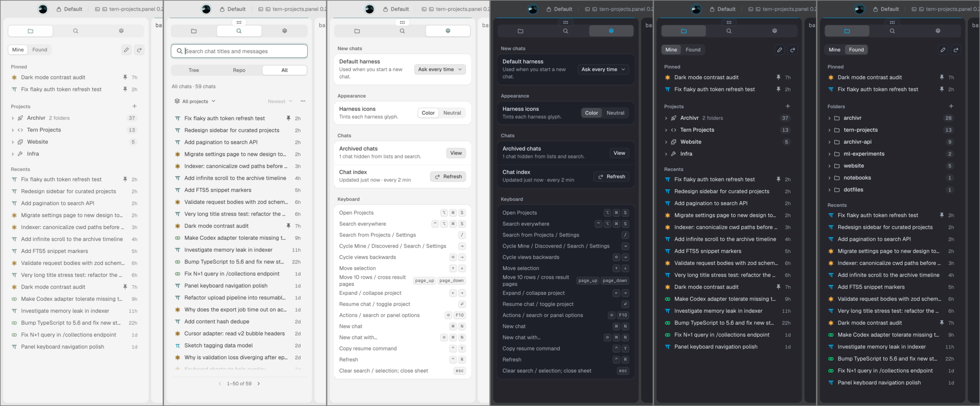Switch to the Tree tab in the search panel

click(194, 70)
